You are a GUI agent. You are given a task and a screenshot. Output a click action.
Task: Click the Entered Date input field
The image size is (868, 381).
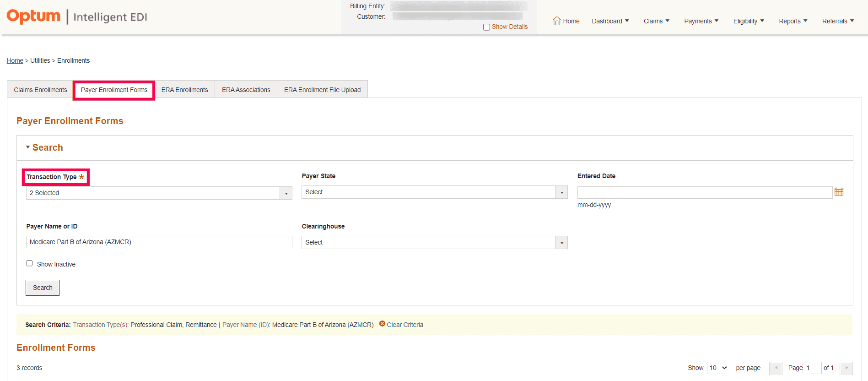(705, 192)
